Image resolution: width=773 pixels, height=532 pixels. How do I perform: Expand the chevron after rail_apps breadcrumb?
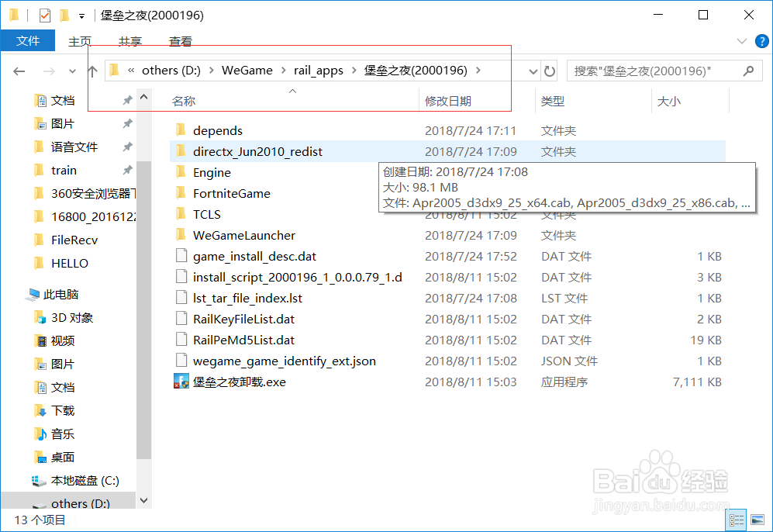click(354, 71)
